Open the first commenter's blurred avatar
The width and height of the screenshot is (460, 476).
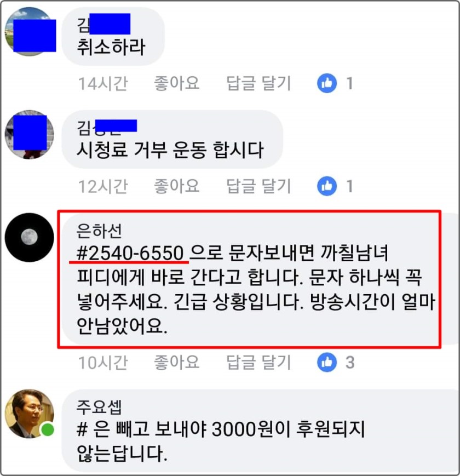click(x=30, y=32)
